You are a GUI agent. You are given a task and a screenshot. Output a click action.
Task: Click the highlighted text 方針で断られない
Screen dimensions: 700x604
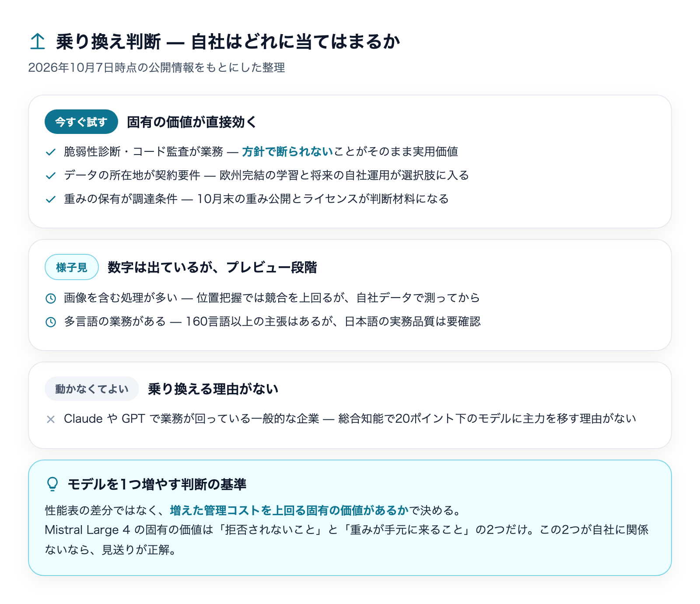pos(287,151)
